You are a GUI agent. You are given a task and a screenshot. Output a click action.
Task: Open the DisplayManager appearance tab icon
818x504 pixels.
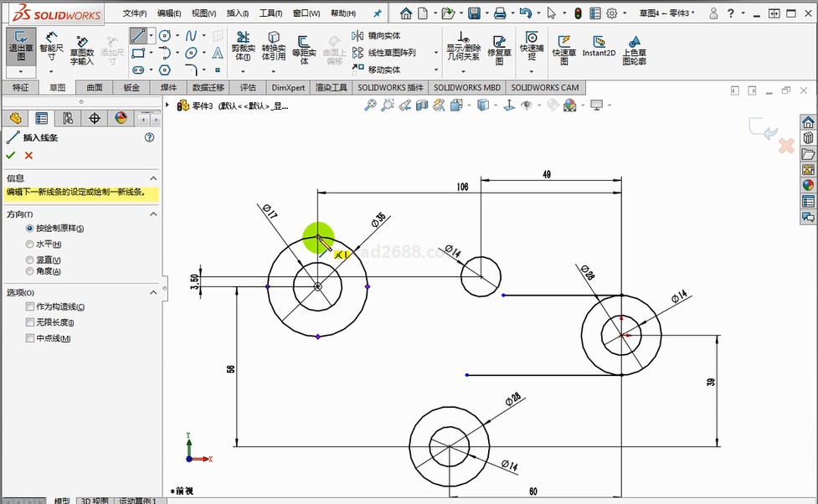[121, 118]
